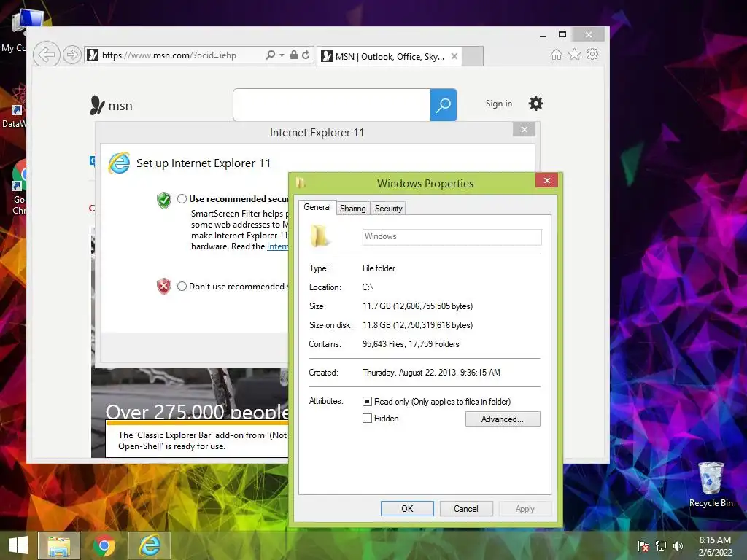Screen dimensions: 747x560
Task: Click the MSN logo
Action: (x=111, y=105)
